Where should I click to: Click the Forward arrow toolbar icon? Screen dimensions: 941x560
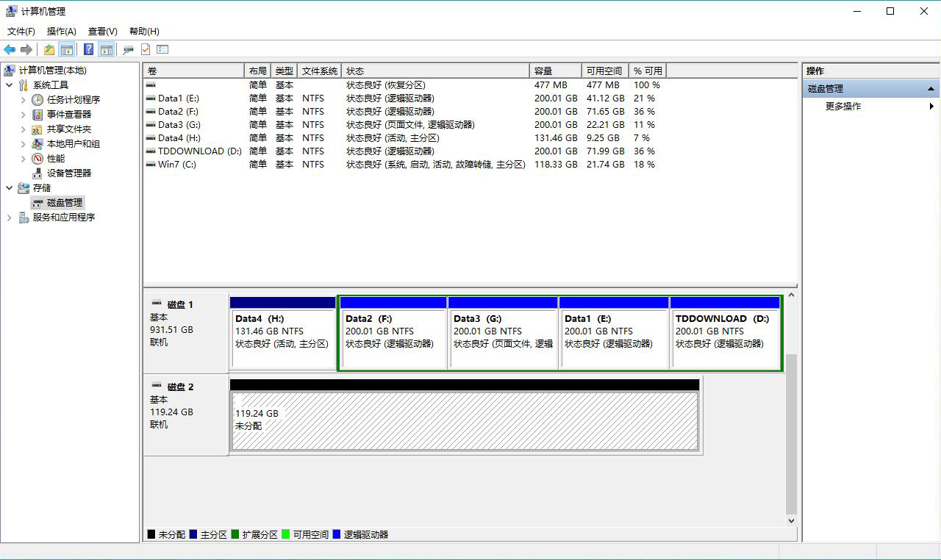[26, 49]
